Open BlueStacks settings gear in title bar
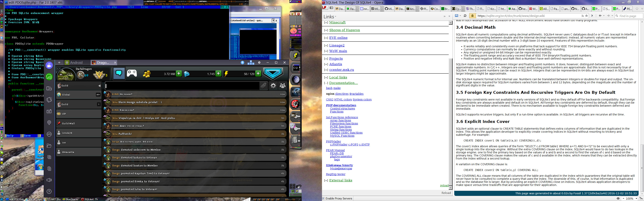This screenshot has width=644, height=201. pyautogui.click(x=259, y=63)
